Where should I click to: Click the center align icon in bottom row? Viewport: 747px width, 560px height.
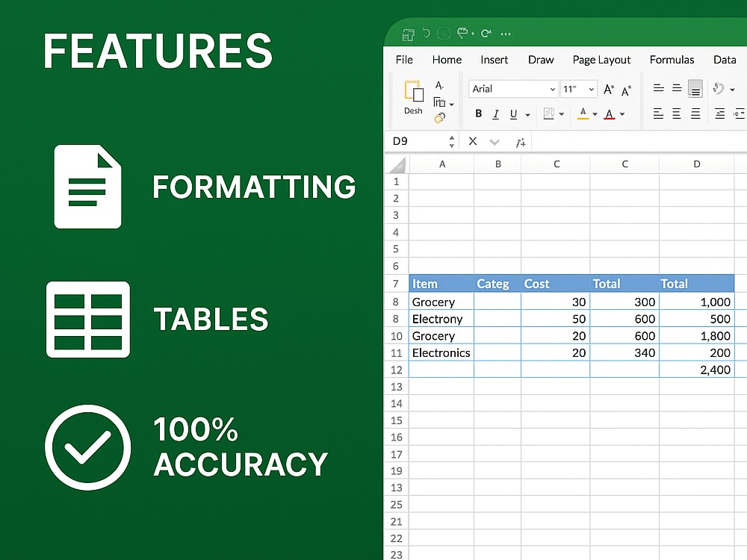pos(677,113)
